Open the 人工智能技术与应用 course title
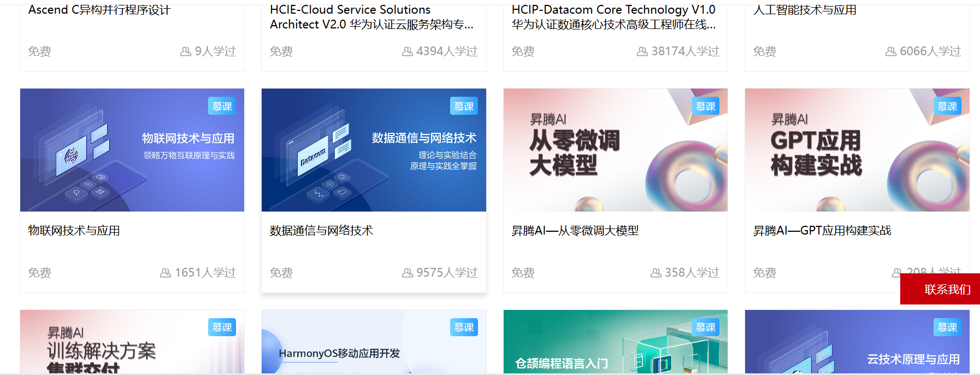Viewport: 980px width, 375px height. [805, 10]
